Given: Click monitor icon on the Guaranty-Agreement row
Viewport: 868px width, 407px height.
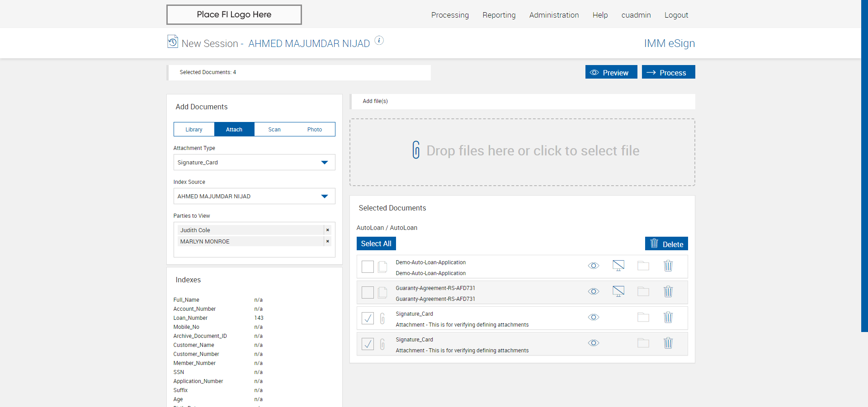Looking at the screenshot, I should tap(618, 291).
